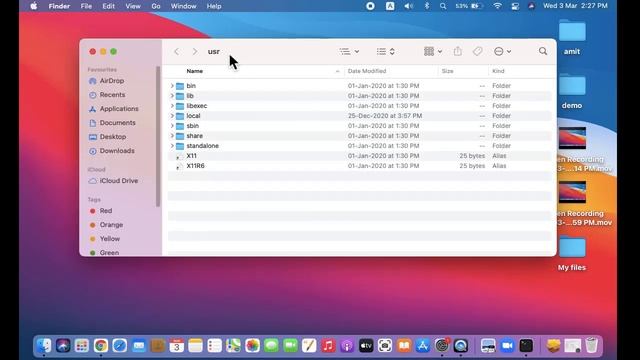Filter by Yellow tag
Image resolution: width=640 pixels, height=360 pixels.
[105, 239]
